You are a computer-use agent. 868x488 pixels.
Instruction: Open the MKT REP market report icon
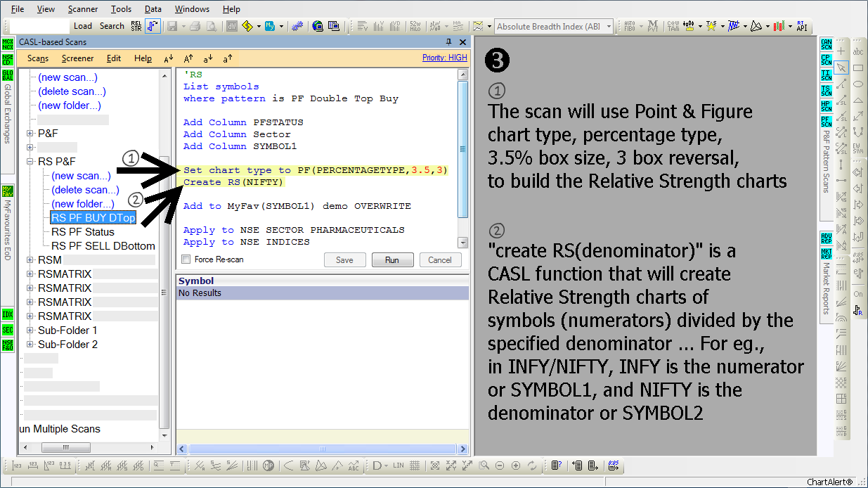point(827,254)
